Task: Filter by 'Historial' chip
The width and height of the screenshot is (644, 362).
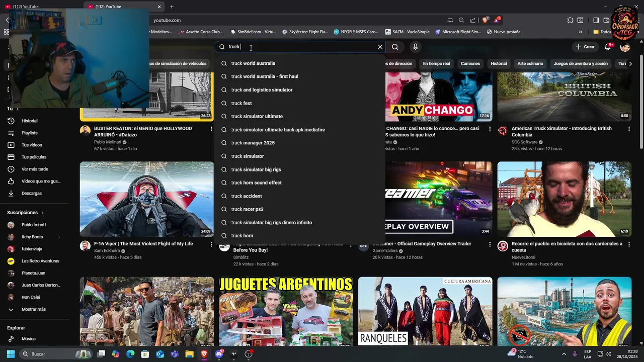Action: [499, 63]
